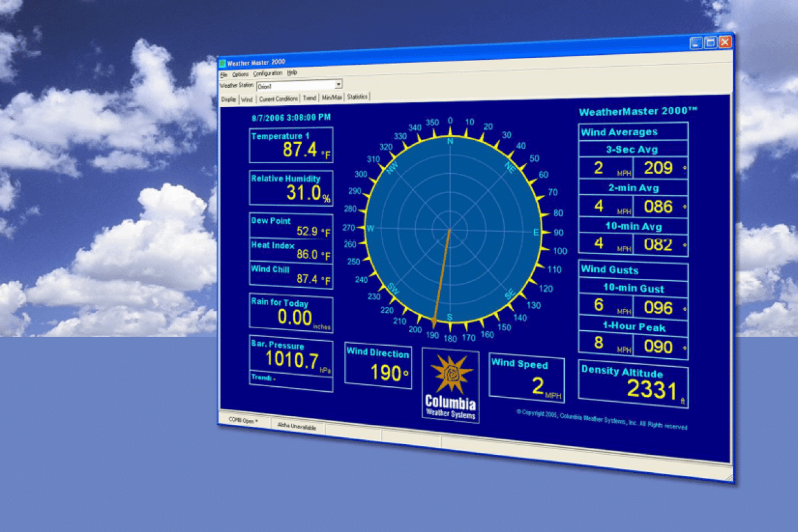The width and height of the screenshot is (798, 532).
Task: Click the Wind Direction 190° readout
Action: coord(390,373)
